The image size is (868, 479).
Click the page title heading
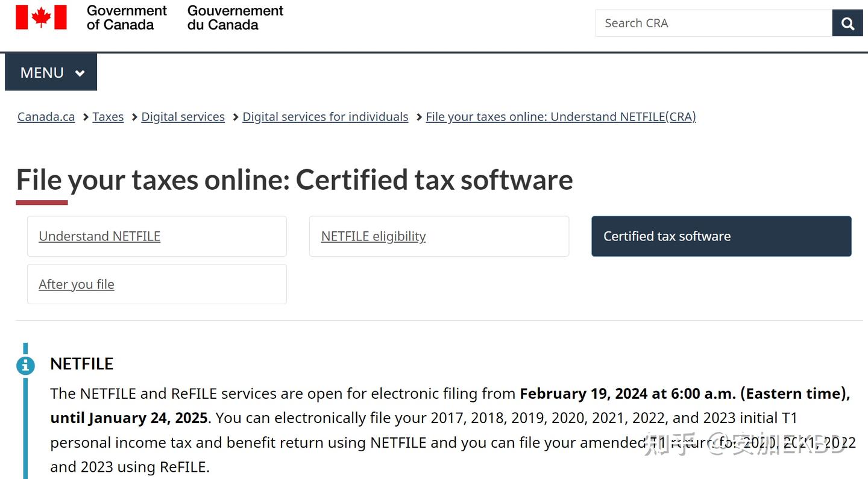[x=294, y=180]
